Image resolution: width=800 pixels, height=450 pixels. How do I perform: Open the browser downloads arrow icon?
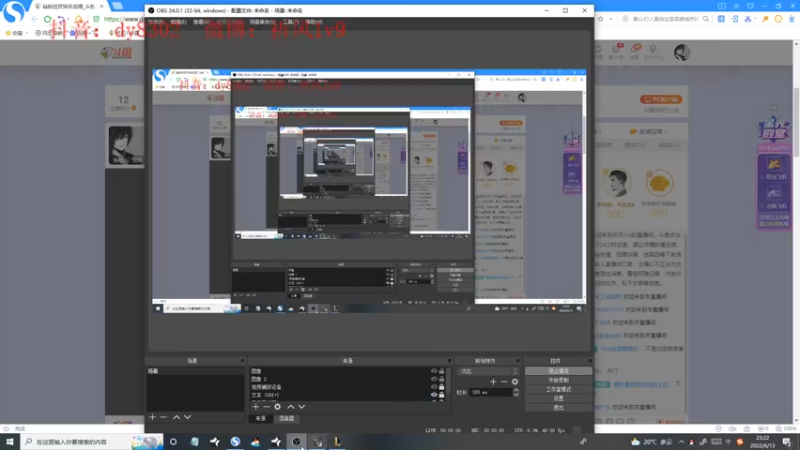791,19
